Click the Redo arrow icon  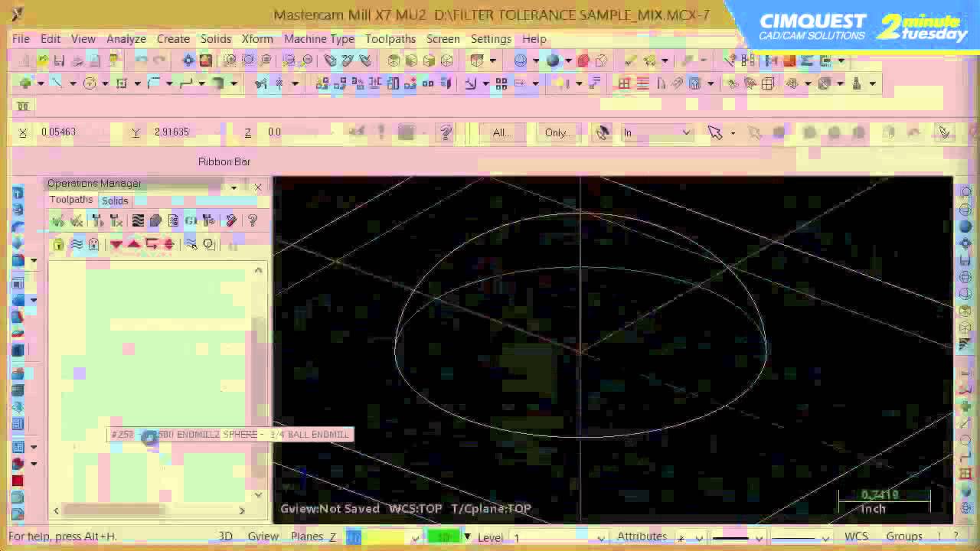[159, 60]
